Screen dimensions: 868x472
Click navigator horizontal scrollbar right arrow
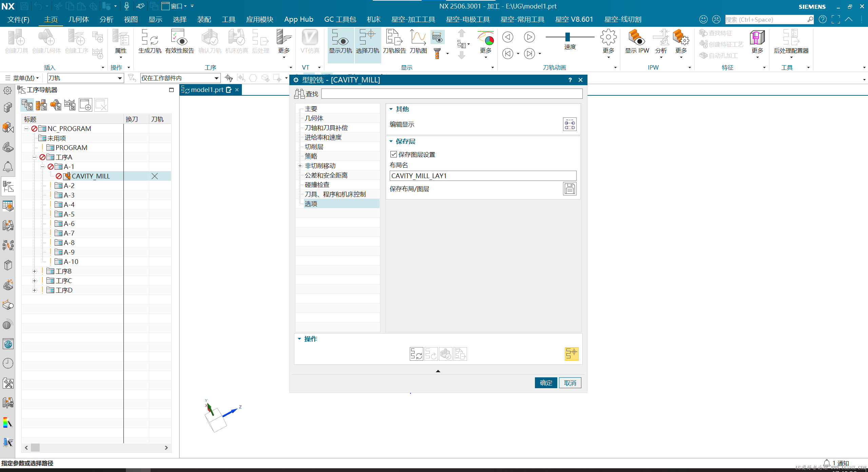point(166,448)
